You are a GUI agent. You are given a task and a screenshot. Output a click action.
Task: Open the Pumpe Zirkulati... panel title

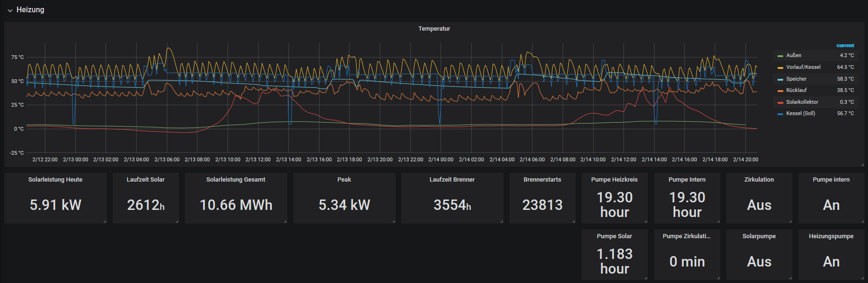pyautogui.click(x=687, y=236)
